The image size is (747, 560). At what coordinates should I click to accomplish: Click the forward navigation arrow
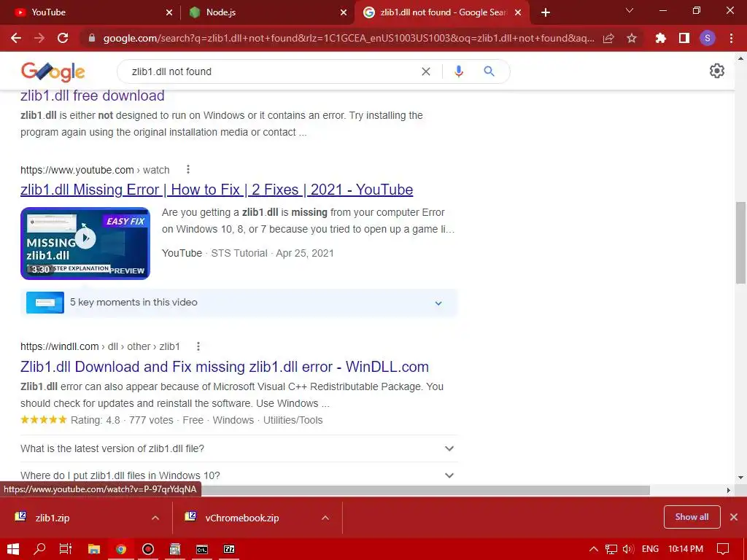(x=39, y=38)
